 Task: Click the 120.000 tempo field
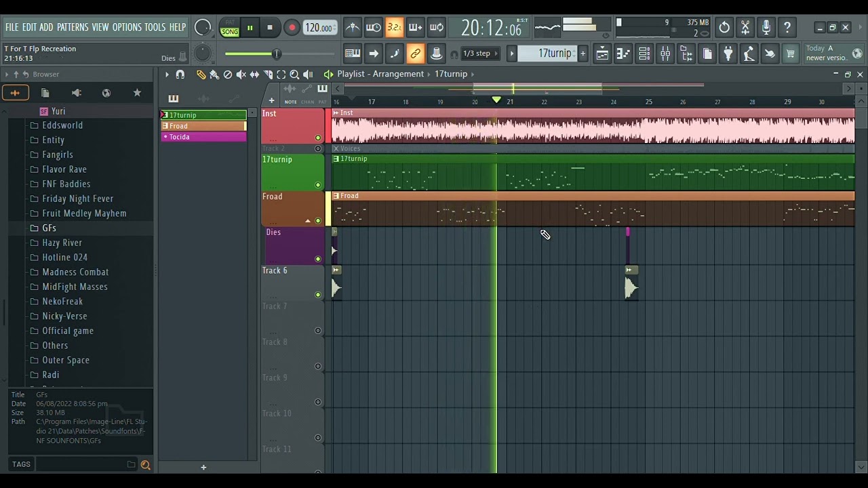click(319, 28)
